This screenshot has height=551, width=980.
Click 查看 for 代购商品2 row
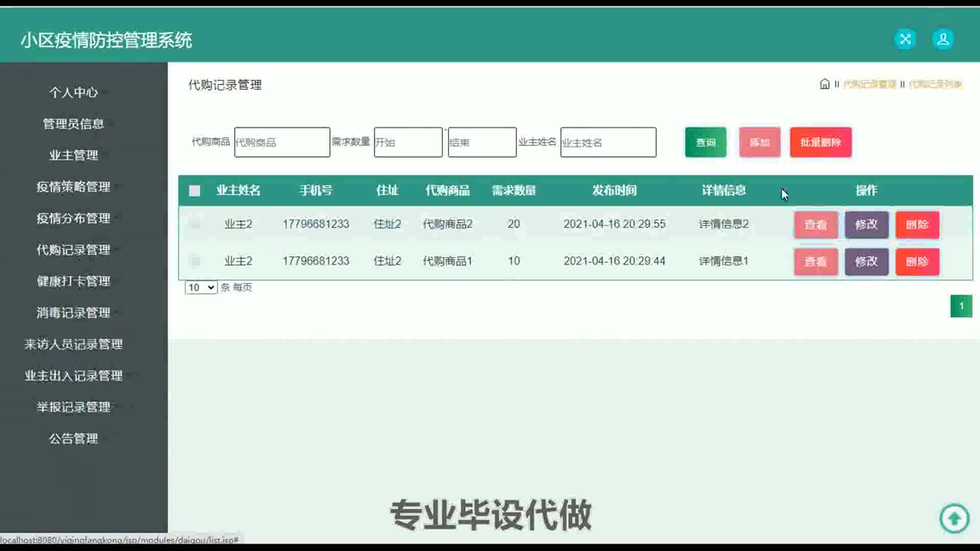[815, 224]
